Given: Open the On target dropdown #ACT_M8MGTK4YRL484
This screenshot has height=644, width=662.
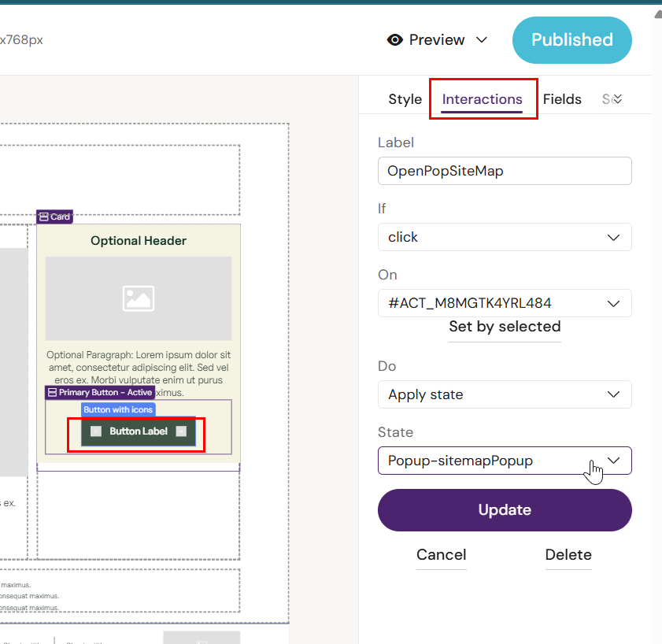Looking at the screenshot, I should (x=505, y=303).
